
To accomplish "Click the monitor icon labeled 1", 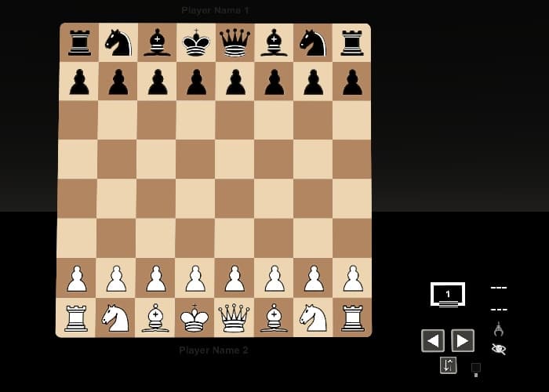I will point(448,294).
